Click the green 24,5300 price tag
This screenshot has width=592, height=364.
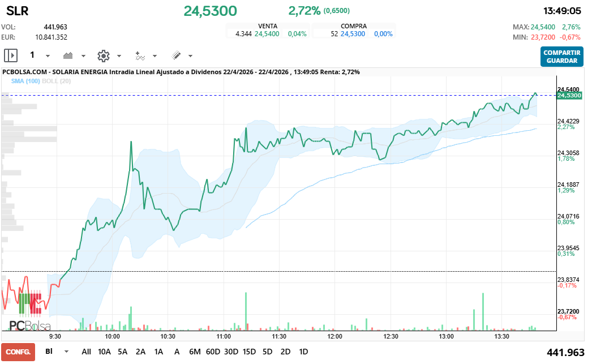569,96
